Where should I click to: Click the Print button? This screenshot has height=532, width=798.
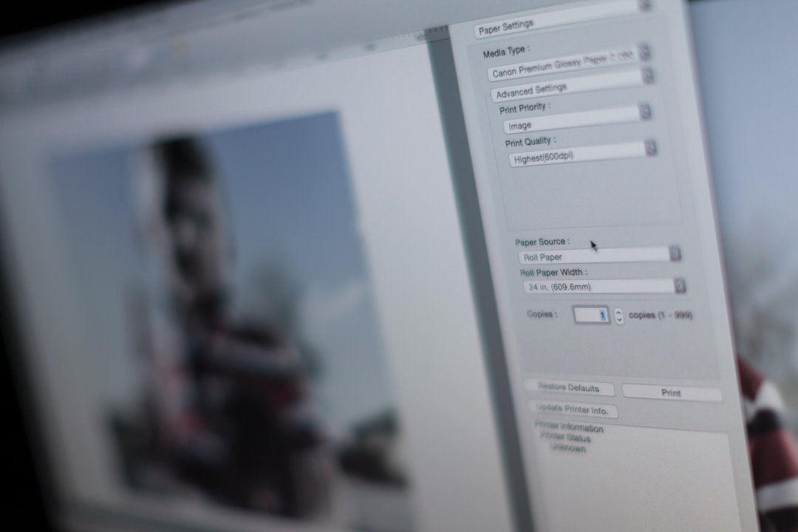672,392
